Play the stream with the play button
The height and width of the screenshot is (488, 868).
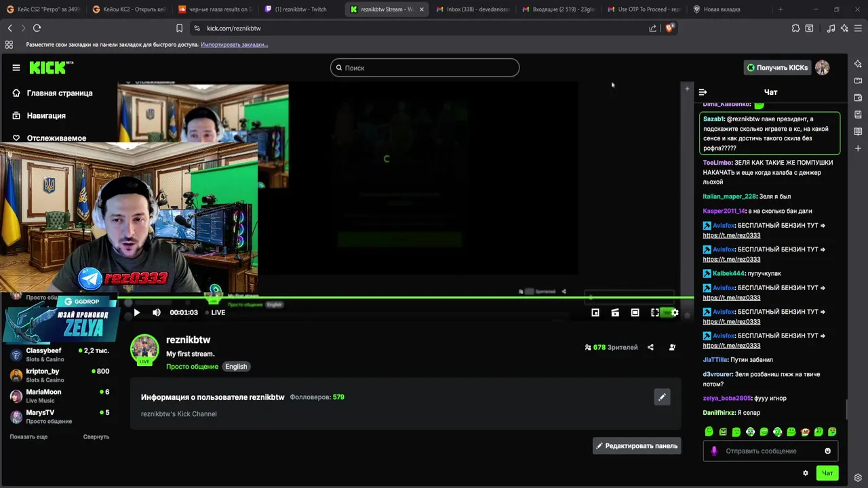click(x=137, y=312)
